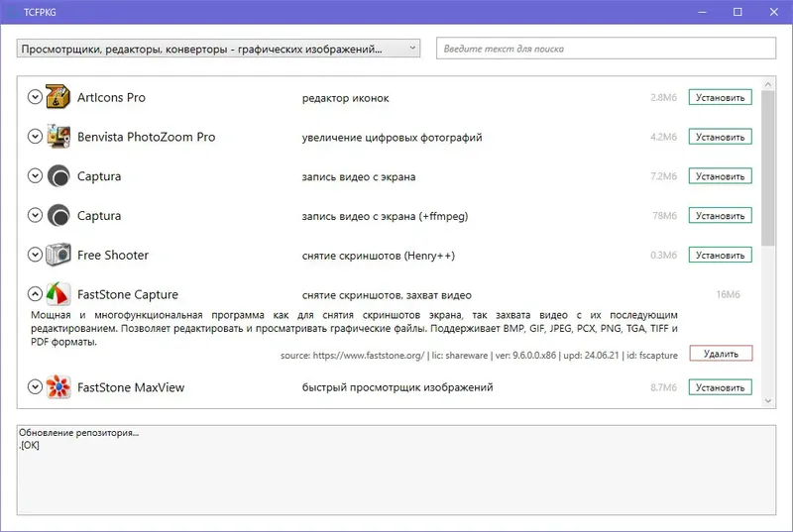Focus the search field Введите текст для поиска

click(x=606, y=49)
